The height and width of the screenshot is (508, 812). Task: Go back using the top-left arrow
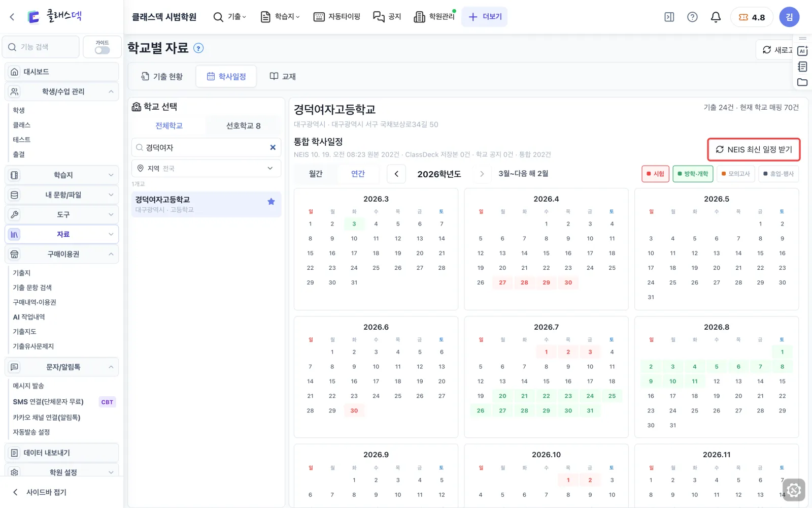[x=12, y=17]
